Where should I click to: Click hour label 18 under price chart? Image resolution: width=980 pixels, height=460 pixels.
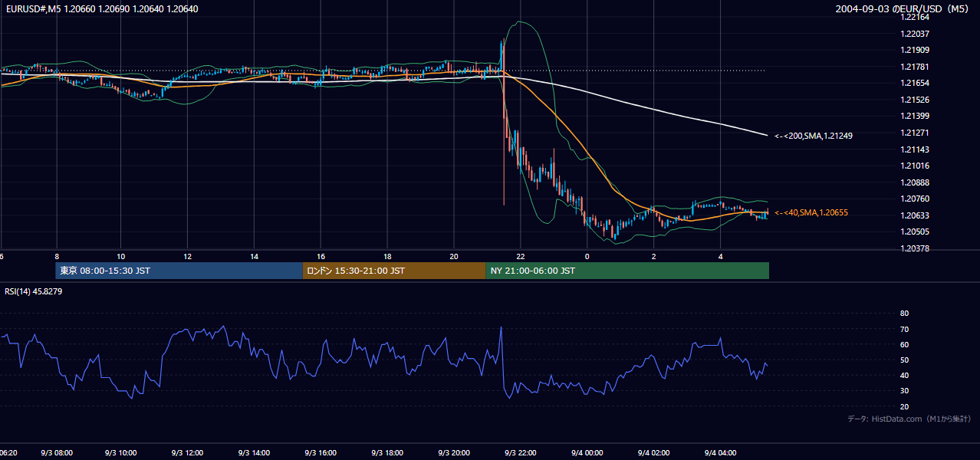point(388,256)
